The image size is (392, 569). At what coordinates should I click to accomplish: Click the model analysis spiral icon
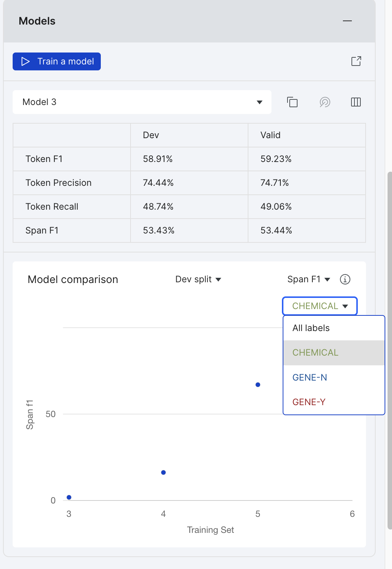pyautogui.click(x=325, y=102)
